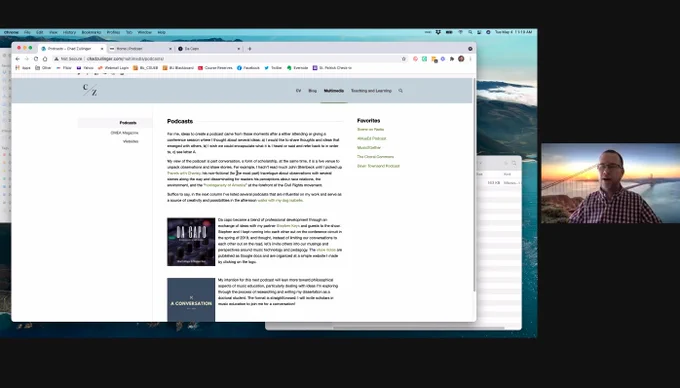Switch to the Home | Podbean tab
Image resolution: width=680 pixels, height=388 pixels.
point(141,49)
